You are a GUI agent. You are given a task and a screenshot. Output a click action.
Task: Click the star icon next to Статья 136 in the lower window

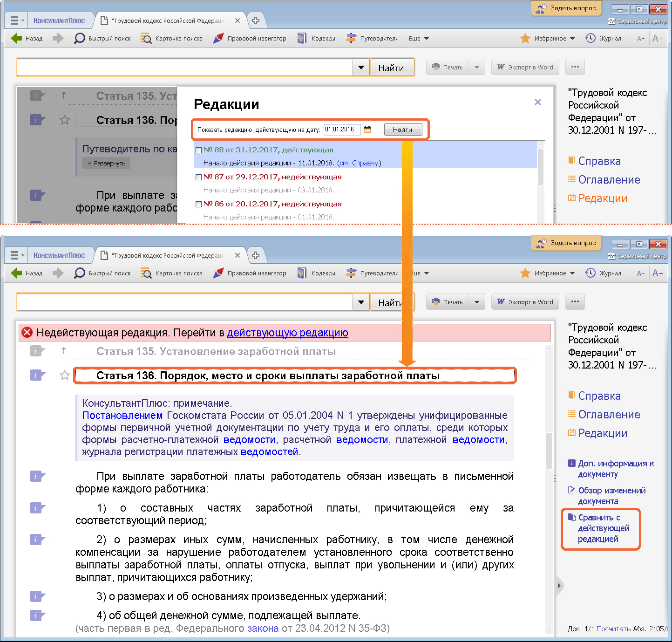click(65, 376)
